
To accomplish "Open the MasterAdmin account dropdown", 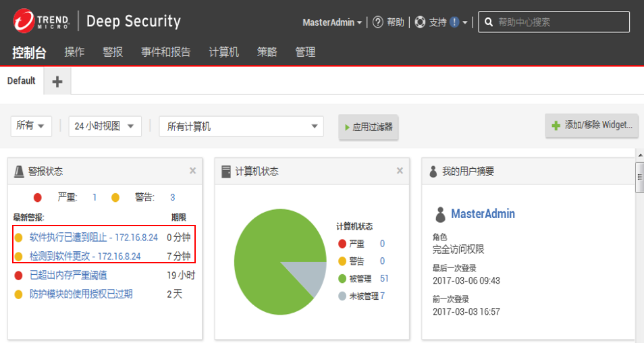I will tap(332, 22).
